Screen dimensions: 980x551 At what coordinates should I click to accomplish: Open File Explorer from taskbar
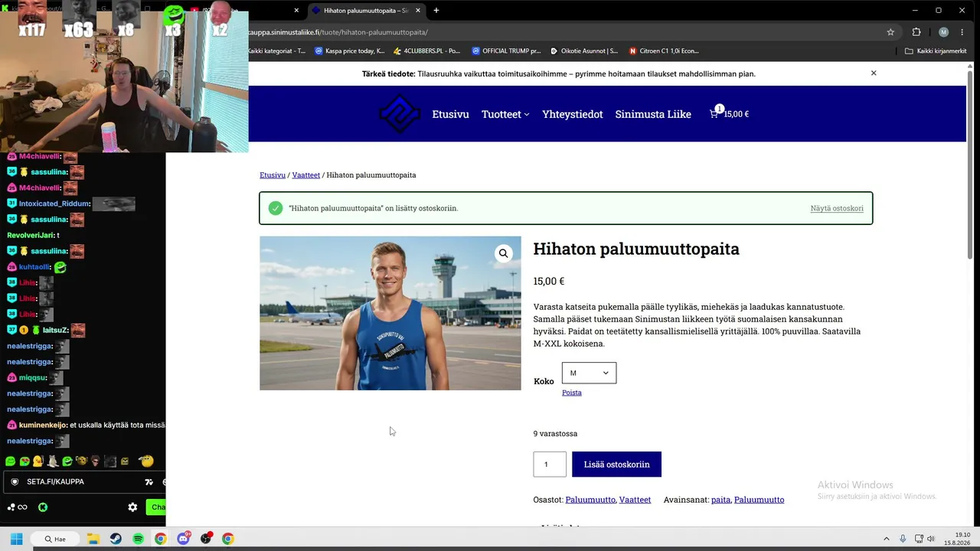(x=93, y=539)
